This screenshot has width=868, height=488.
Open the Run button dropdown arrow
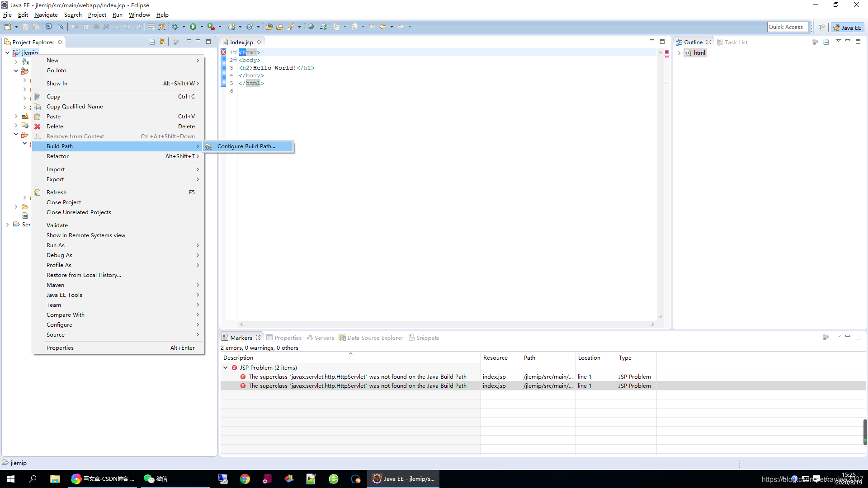(202, 27)
